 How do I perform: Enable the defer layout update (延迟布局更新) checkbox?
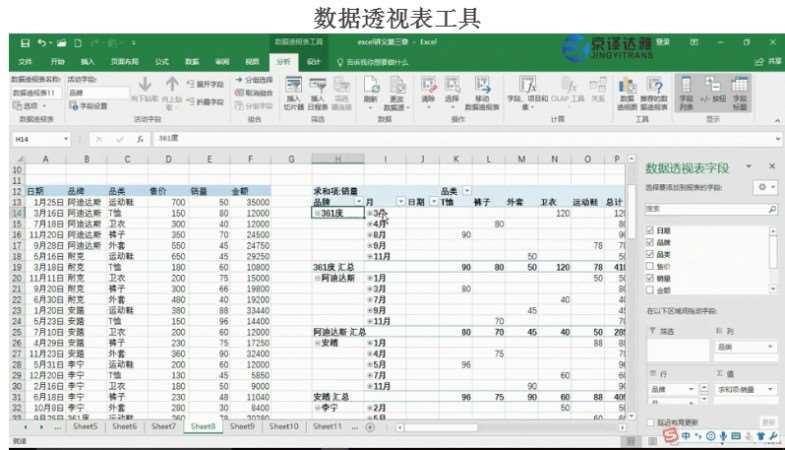point(651,422)
